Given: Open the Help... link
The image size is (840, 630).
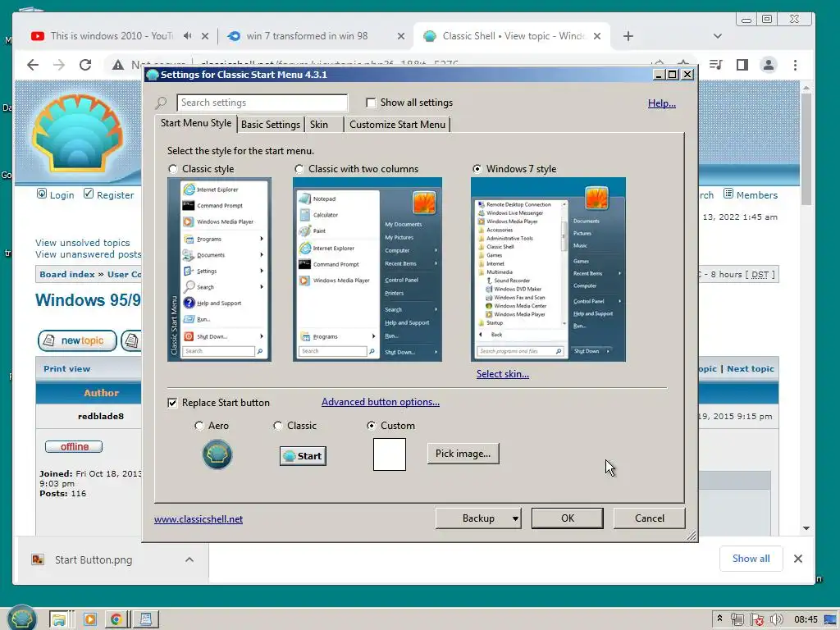Looking at the screenshot, I should click(x=662, y=103).
